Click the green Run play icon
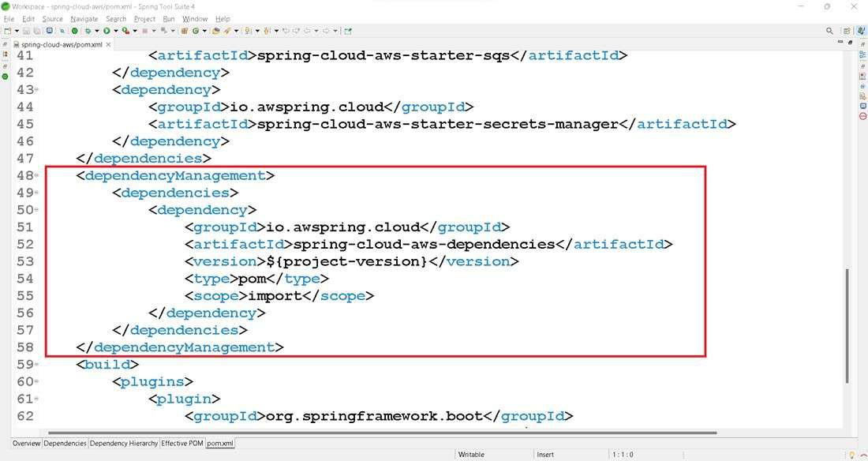The image size is (868, 461). point(107,31)
